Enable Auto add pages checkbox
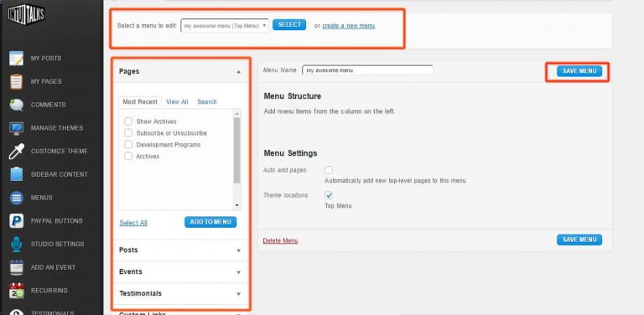Image resolution: width=644 pixels, height=315 pixels. click(x=328, y=170)
